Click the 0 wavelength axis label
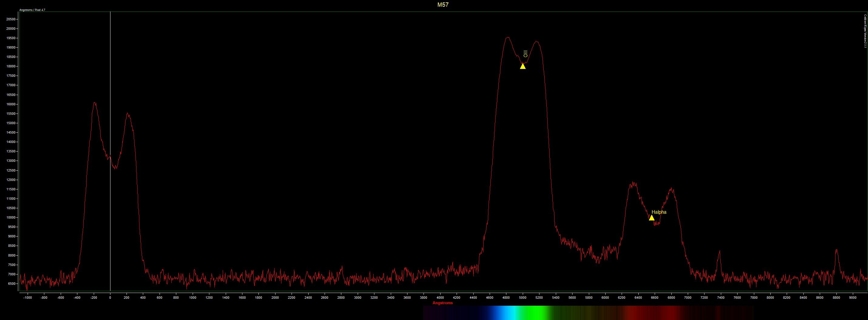Image resolution: width=868 pixels, height=320 pixels. [110, 298]
